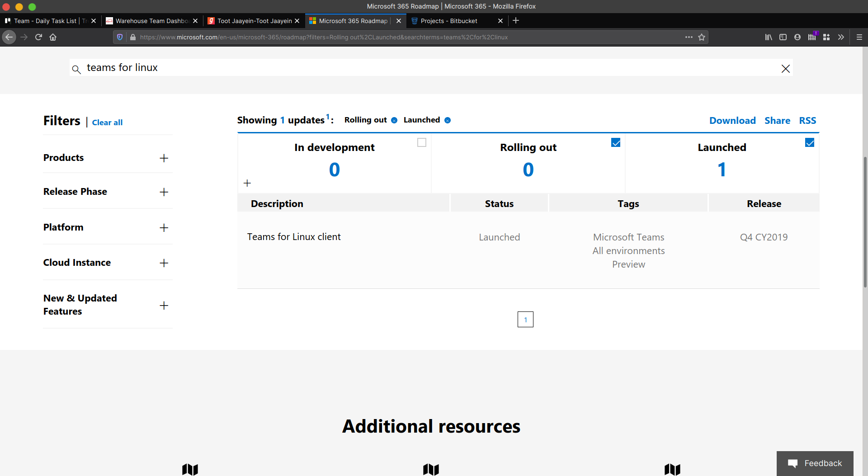Click the Q4 CY2019 release value
Image resolution: width=868 pixels, height=476 pixels.
click(x=764, y=237)
